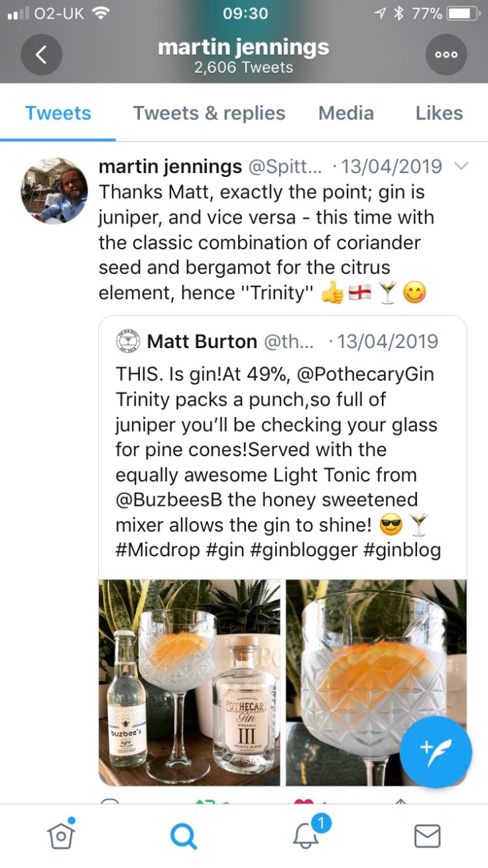488x868 pixels.
Task: Open the three-dot more options menu
Action: point(446,54)
